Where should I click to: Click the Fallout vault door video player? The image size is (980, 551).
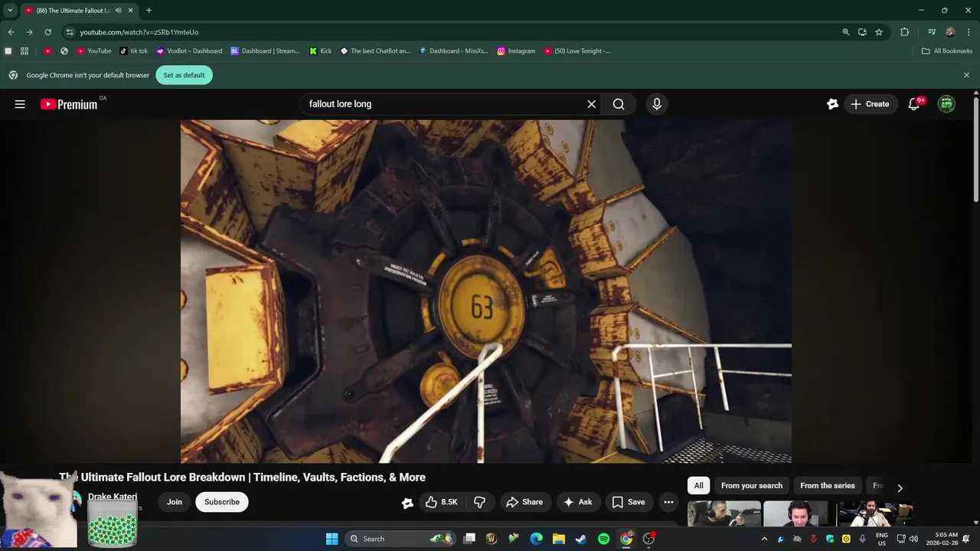coord(486,291)
